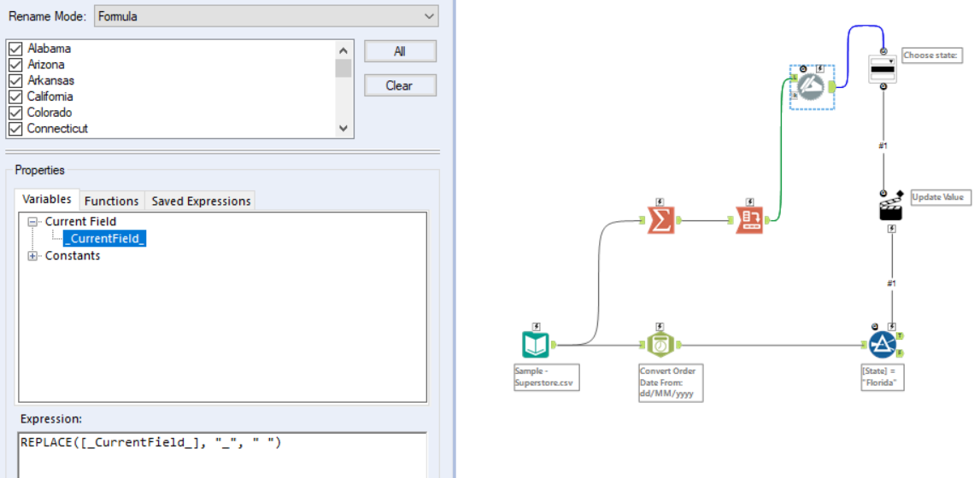Open the Rename Mode dropdown
980x478 pixels.
[x=267, y=16]
